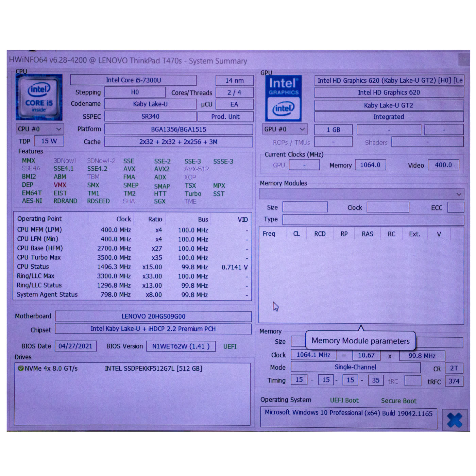Click the 2T command rate field
The height and width of the screenshot is (476, 476).
tap(454, 368)
